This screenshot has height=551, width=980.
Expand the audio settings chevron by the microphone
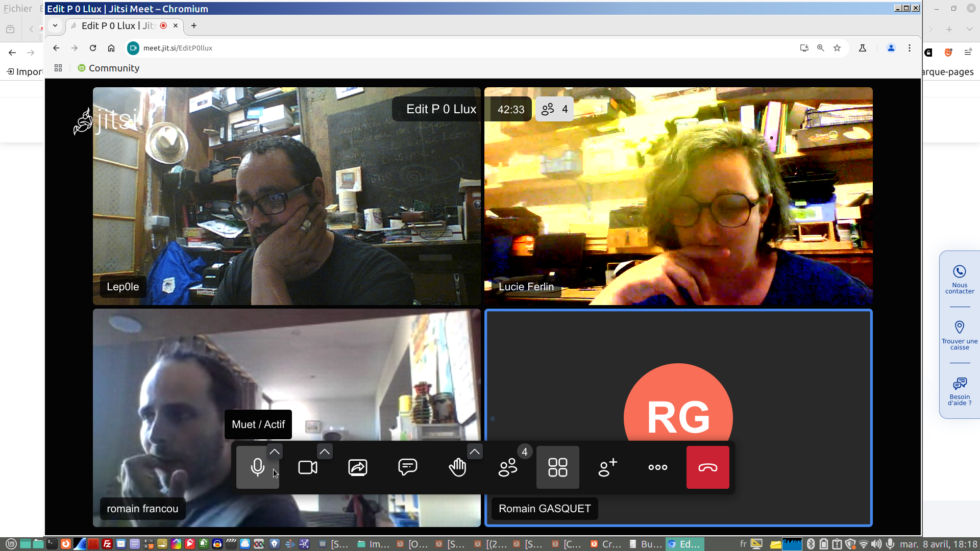pyautogui.click(x=275, y=452)
